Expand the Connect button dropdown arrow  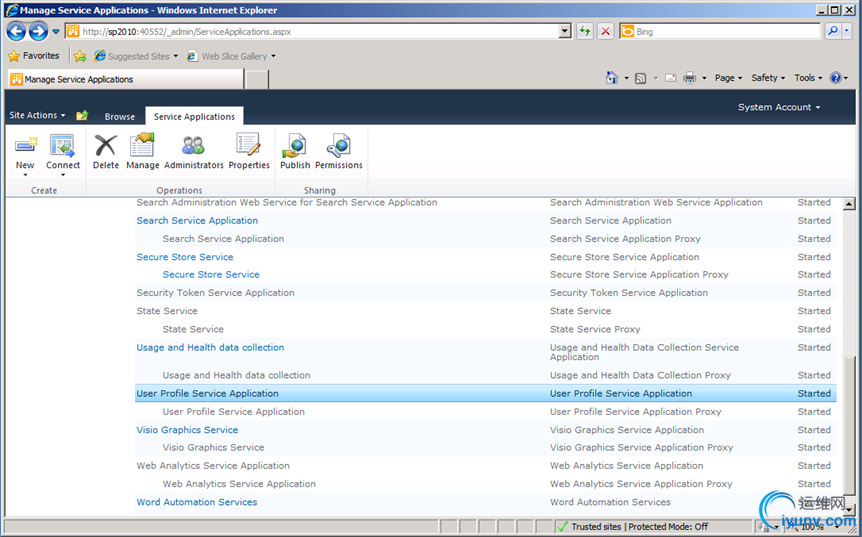(63, 175)
